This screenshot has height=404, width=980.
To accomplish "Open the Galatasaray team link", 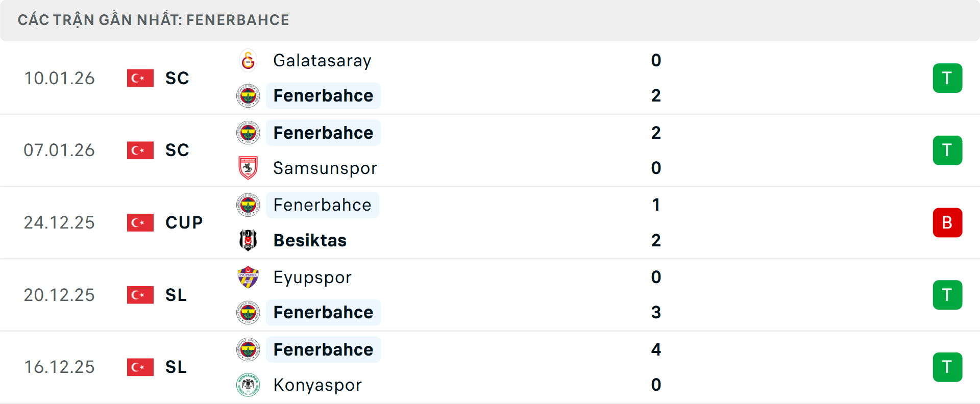I will [x=322, y=61].
